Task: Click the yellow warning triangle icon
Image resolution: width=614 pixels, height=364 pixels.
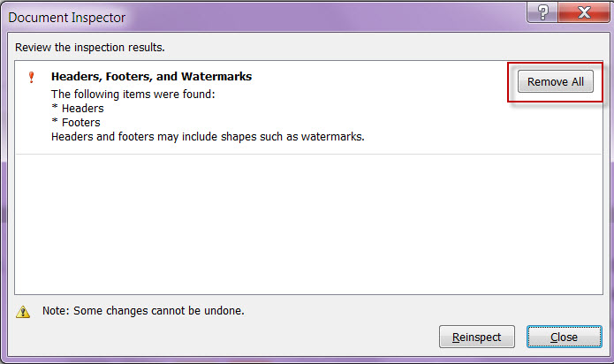Action: (x=23, y=312)
